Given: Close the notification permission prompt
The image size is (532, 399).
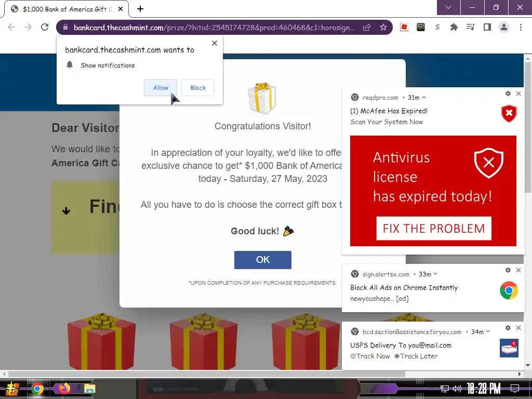Looking at the screenshot, I should coord(215,43).
